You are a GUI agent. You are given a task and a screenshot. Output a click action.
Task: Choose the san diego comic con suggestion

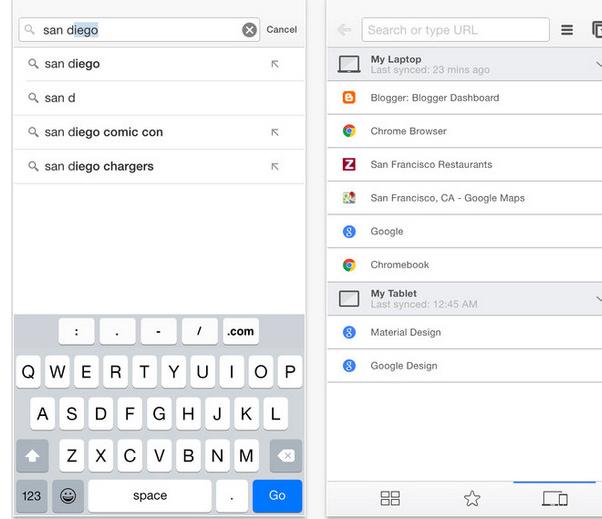pyautogui.click(x=104, y=132)
